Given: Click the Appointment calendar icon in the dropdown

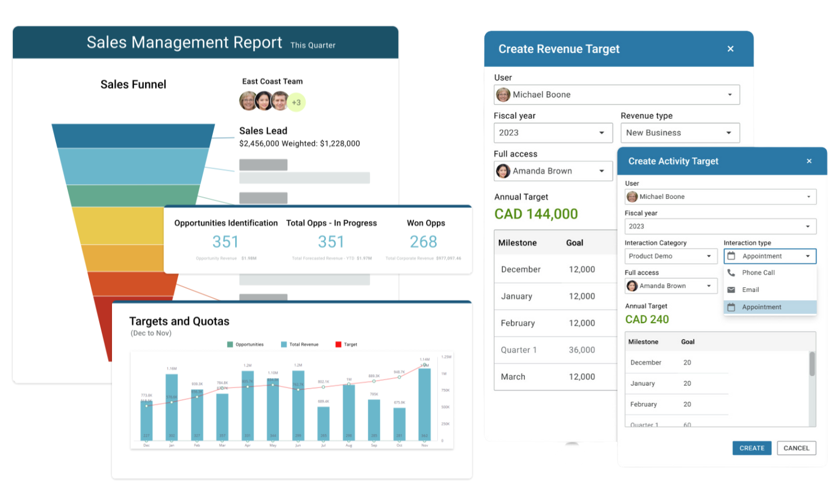Looking at the screenshot, I should click(x=732, y=307).
